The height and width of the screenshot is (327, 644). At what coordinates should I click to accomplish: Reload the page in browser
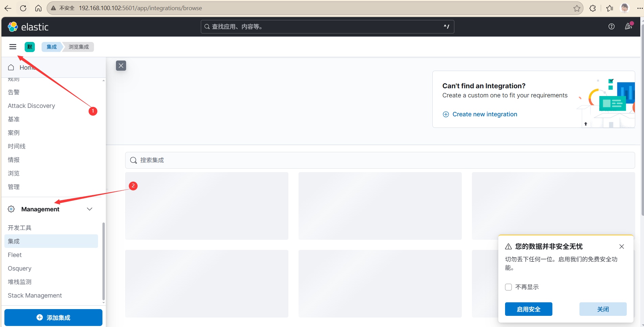coord(23,8)
